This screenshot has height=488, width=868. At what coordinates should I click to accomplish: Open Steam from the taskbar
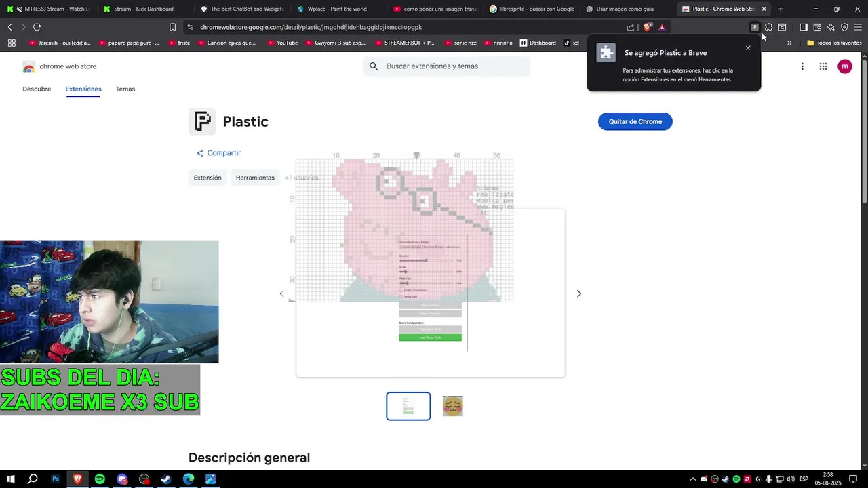166,479
